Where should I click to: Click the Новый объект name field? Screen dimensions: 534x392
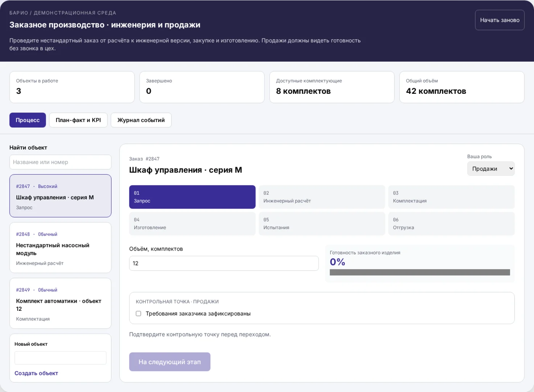pyautogui.click(x=60, y=358)
